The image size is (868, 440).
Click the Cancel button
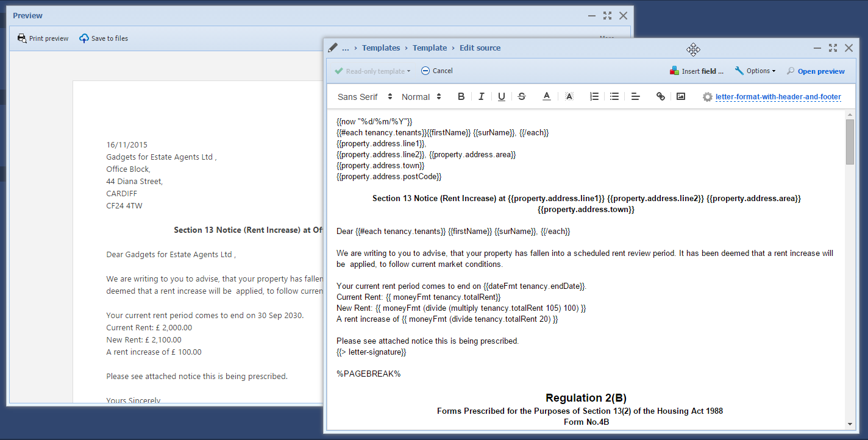pos(436,71)
